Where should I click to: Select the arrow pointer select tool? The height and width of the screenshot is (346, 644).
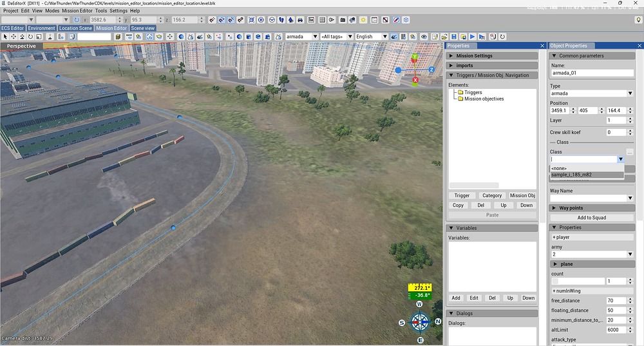pos(5,37)
